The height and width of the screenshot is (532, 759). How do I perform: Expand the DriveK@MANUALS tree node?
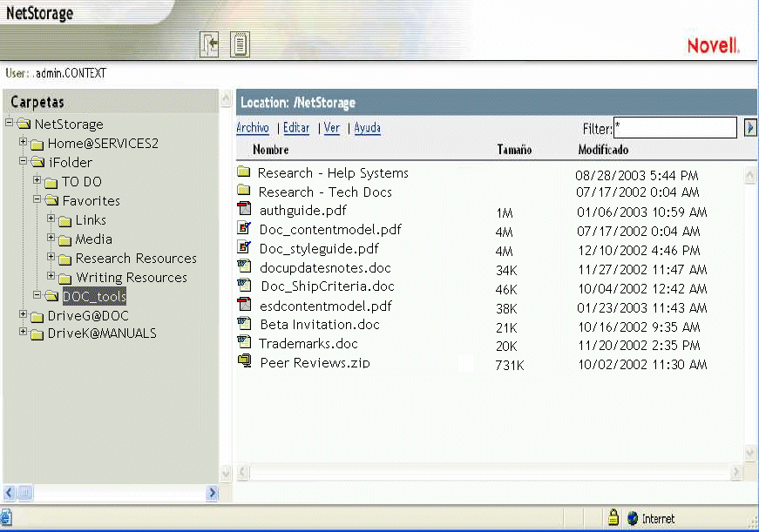[x=23, y=331]
